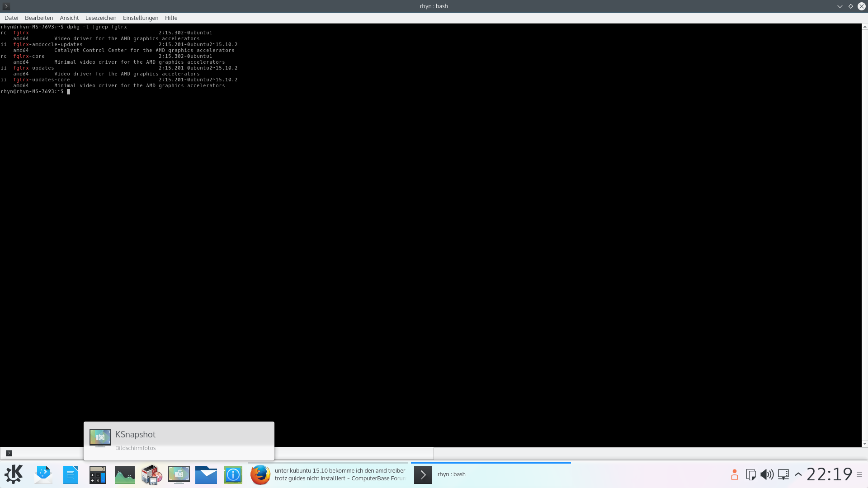Click the blue document editor launcher

point(70,474)
